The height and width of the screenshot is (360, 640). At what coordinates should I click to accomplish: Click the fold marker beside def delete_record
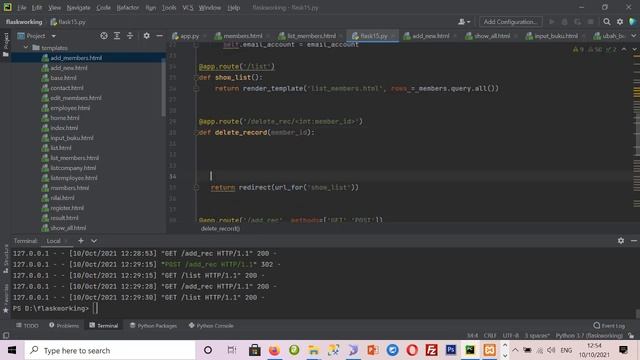point(196,133)
